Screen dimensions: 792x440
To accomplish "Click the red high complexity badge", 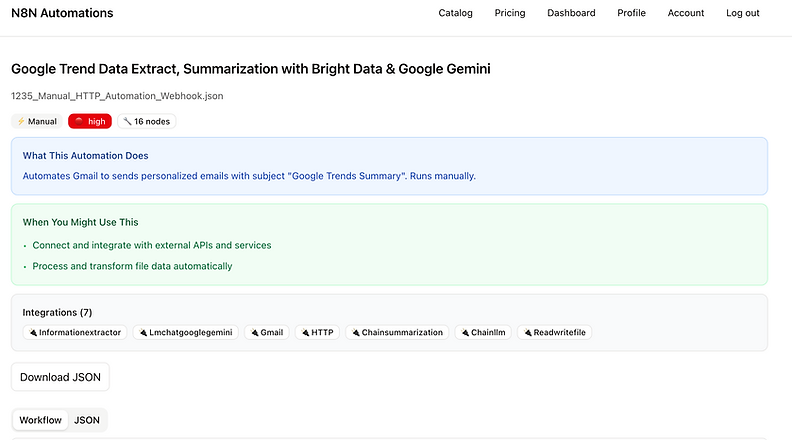I will click(90, 121).
